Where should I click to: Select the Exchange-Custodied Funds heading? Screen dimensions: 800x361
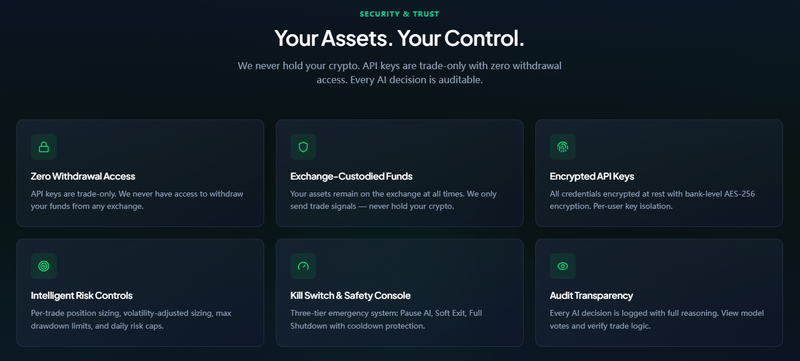(352, 176)
